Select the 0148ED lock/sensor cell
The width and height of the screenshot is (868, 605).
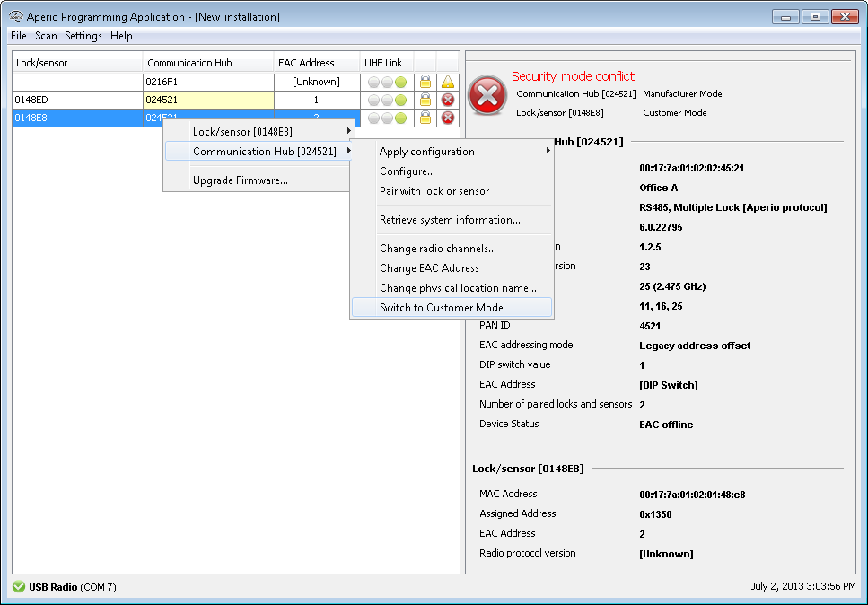click(x=77, y=101)
